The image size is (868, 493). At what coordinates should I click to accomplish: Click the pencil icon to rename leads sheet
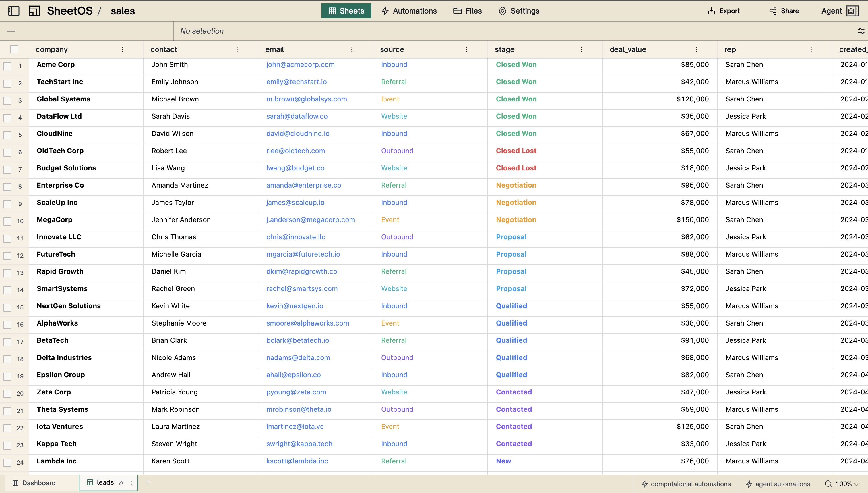pos(121,482)
